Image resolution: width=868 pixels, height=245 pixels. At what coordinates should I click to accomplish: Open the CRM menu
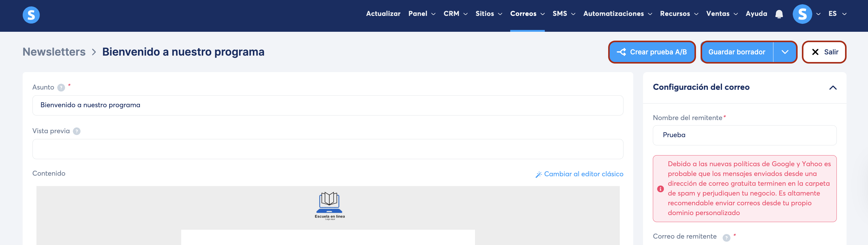tap(455, 13)
